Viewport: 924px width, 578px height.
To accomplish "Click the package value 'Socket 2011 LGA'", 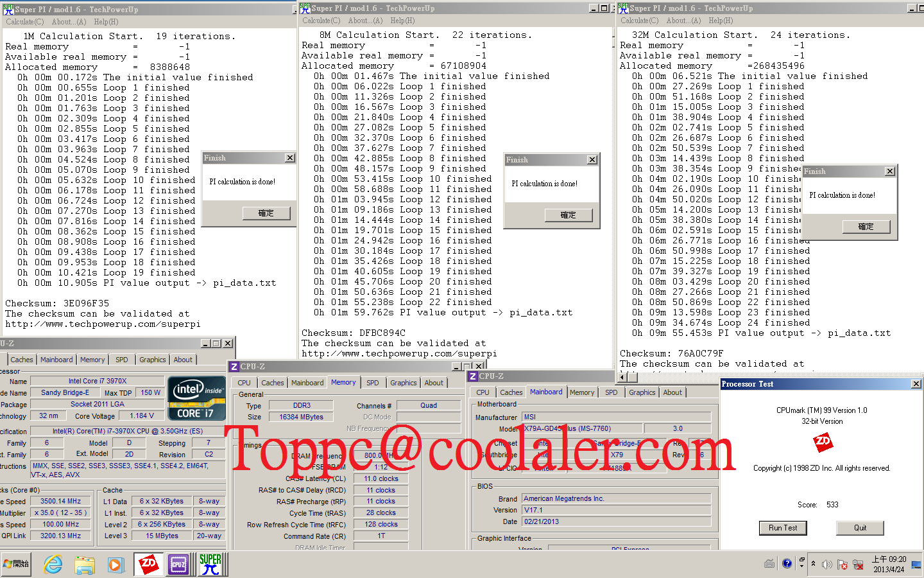I will pos(98,404).
